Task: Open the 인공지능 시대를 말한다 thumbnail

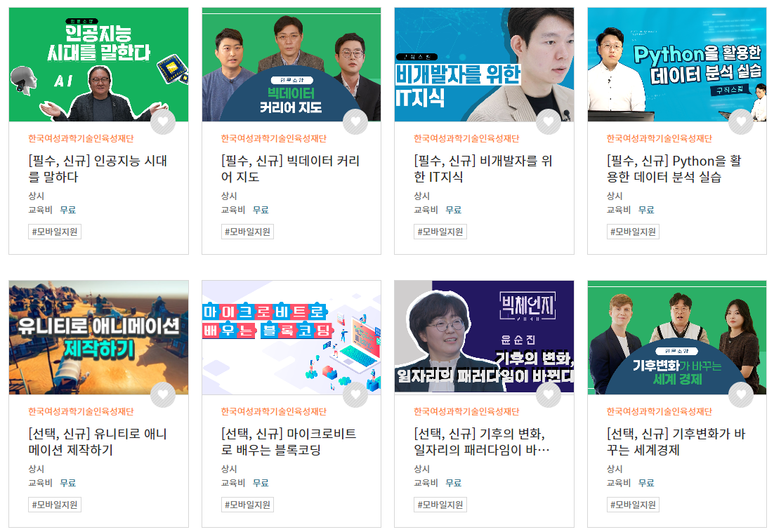Action: [x=99, y=65]
